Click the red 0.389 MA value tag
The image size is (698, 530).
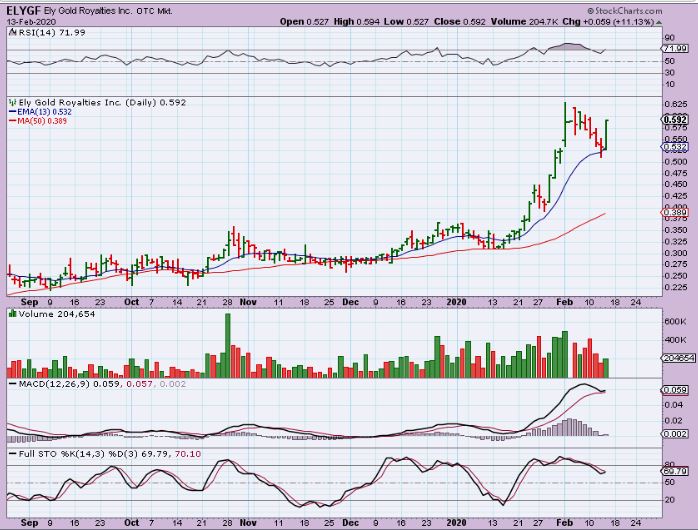pyautogui.click(x=674, y=213)
